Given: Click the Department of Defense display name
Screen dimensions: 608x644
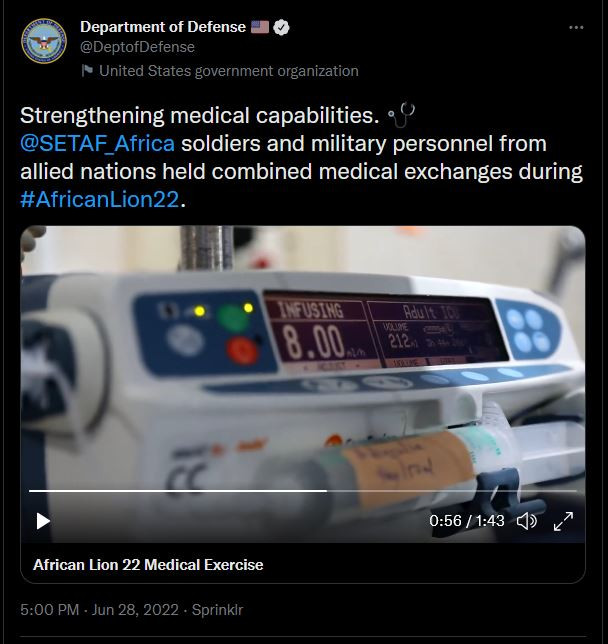Looking at the screenshot, I should [162, 27].
